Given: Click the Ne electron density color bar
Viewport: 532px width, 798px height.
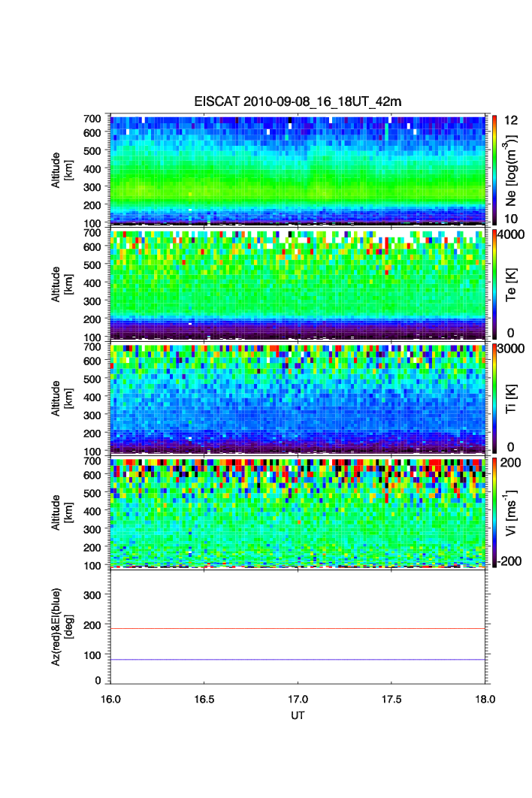Looking at the screenshot, I should [492, 169].
